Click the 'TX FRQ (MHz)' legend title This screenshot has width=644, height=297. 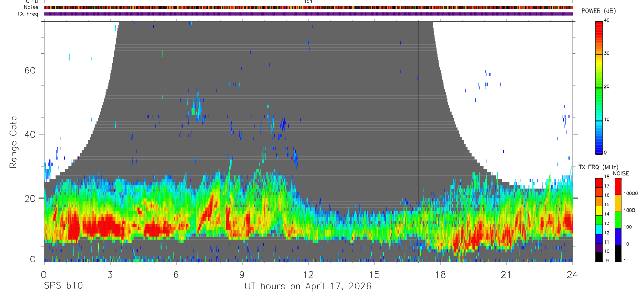coord(599,167)
